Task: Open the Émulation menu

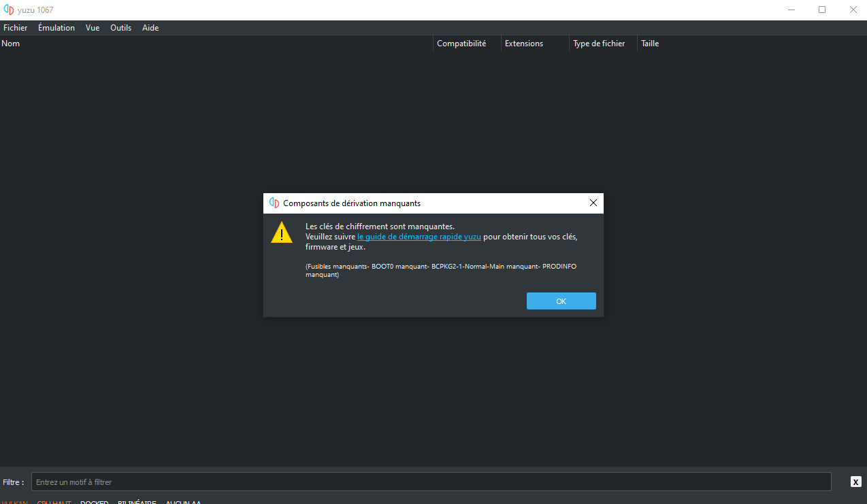Action: (56, 28)
